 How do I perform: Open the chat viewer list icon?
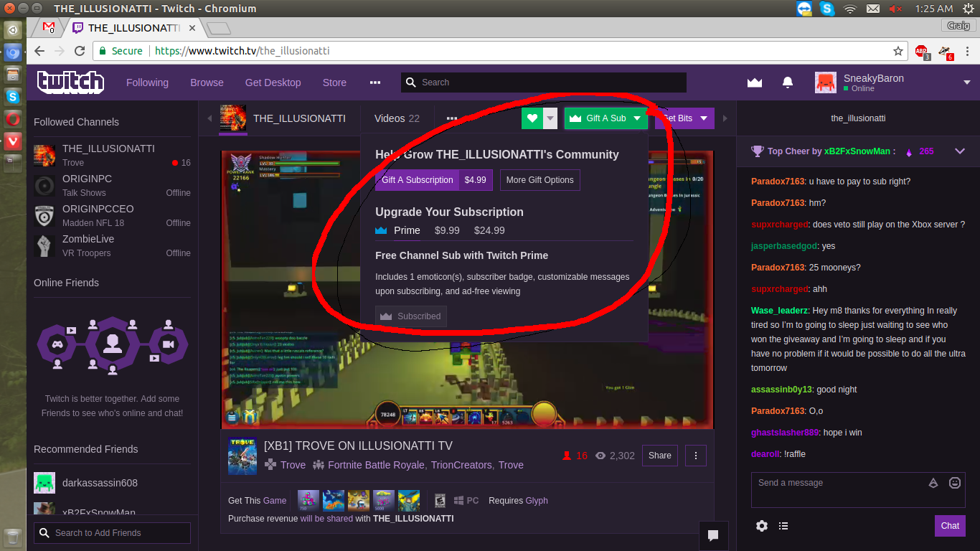783,526
